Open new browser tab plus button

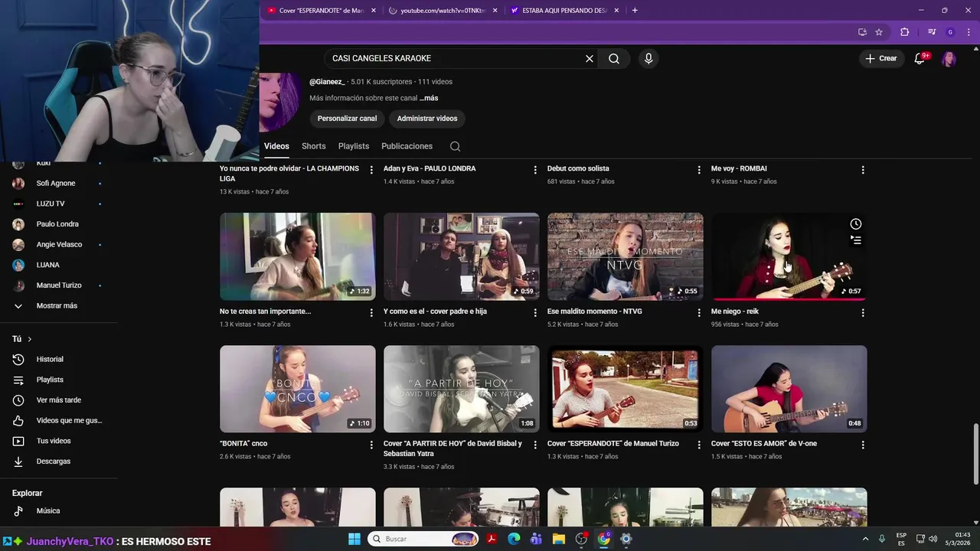click(x=635, y=11)
